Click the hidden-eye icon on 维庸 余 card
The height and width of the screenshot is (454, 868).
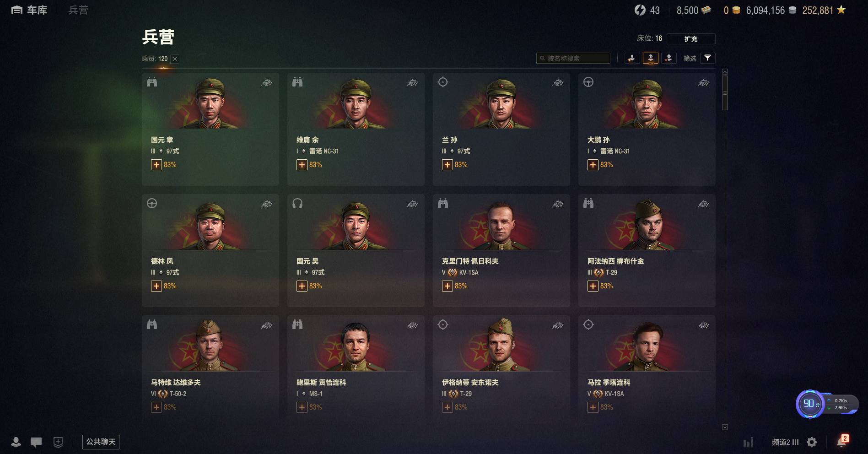coord(412,83)
